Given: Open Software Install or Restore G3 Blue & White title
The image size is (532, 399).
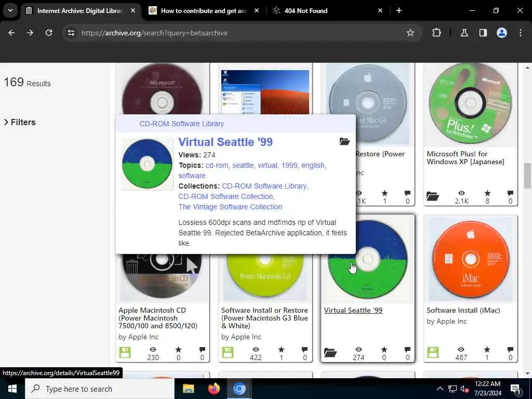Looking at the screenshot, I should pyautogui.click(x=264, y=318).
